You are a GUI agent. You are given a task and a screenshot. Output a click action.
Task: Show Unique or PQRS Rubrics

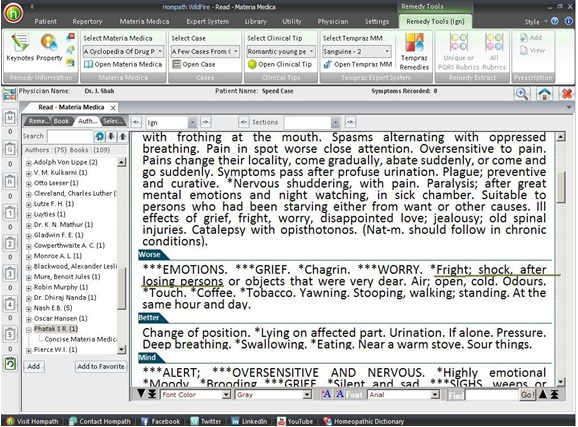click(x=458, y=52)
